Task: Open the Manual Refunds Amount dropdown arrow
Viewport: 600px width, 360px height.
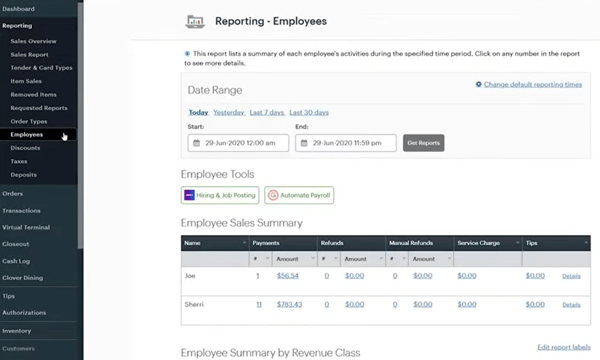Action: tap(449, 259)
